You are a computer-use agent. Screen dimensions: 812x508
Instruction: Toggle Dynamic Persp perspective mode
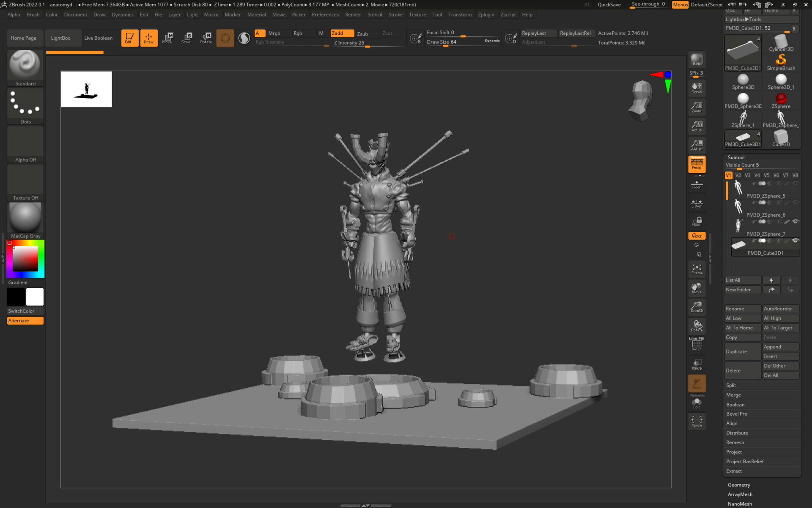click(697, 164)
